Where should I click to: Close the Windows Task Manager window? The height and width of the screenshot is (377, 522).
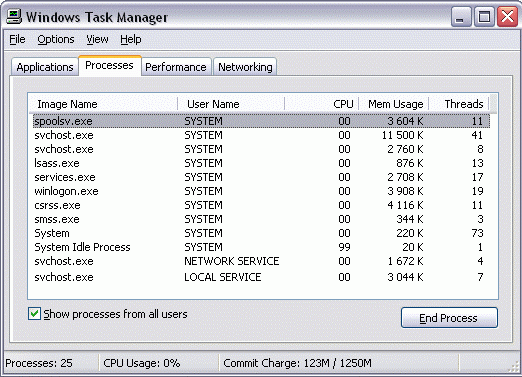pyautogui.click(x=507, y=17)
